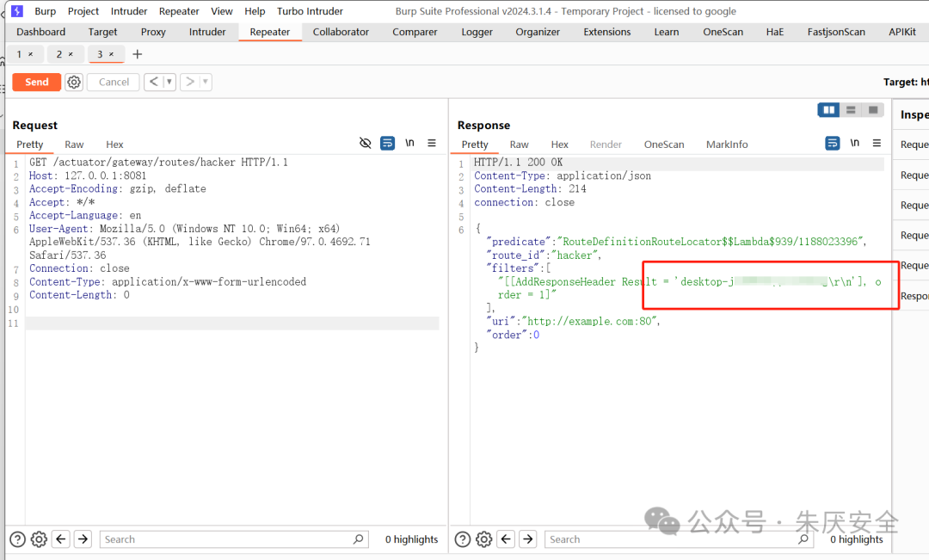Focus the Request search input field
This screenshot has height=560, width=929.
[x=234, y=539]
